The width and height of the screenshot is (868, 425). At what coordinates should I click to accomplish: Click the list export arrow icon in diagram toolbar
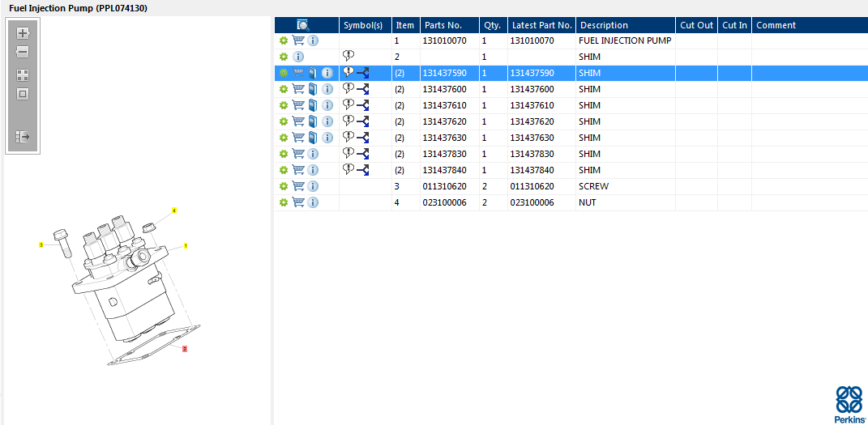pyautogui.click(x=23, y=137)
